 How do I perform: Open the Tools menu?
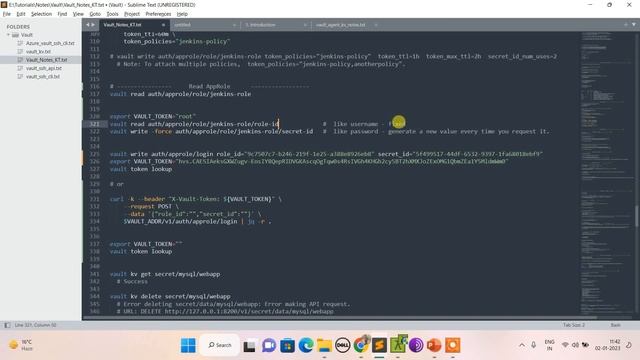point(112,14)
